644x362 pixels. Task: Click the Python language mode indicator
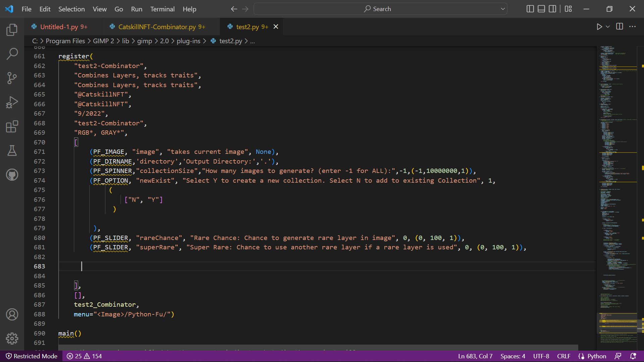click(x=596, y=356)
